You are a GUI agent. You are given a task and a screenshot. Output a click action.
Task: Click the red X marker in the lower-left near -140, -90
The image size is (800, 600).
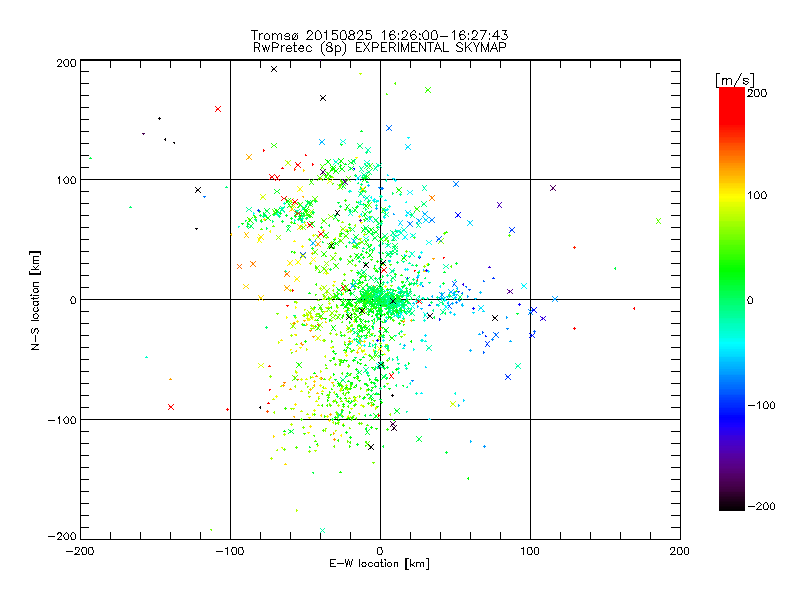click(171, 407)
